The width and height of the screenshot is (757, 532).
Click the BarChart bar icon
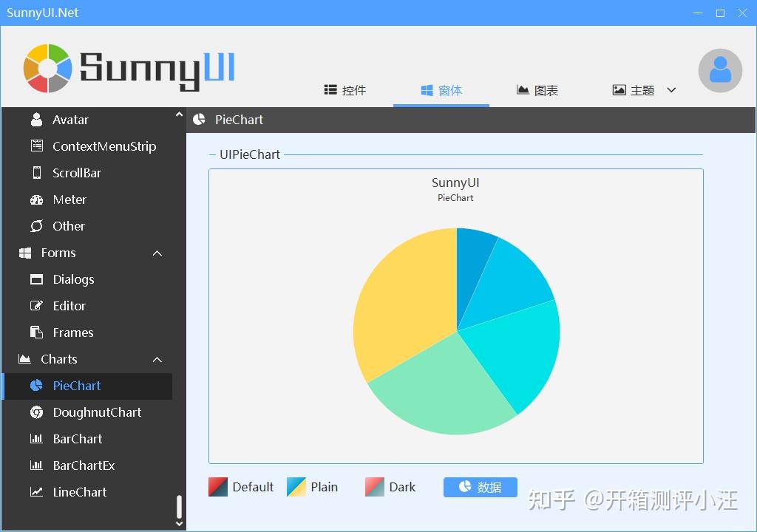pyautogui.click(x=37, y=439)
